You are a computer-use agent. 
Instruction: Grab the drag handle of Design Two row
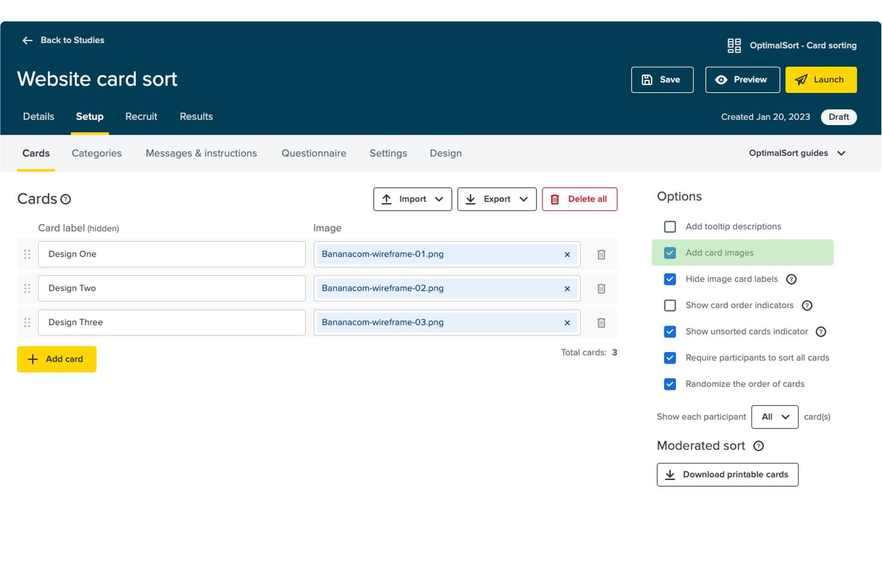27,288
